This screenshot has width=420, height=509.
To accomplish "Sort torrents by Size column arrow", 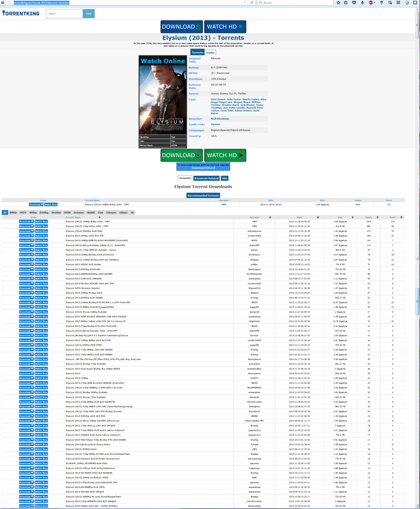I will pyautogui.click(x=353, y=217).
